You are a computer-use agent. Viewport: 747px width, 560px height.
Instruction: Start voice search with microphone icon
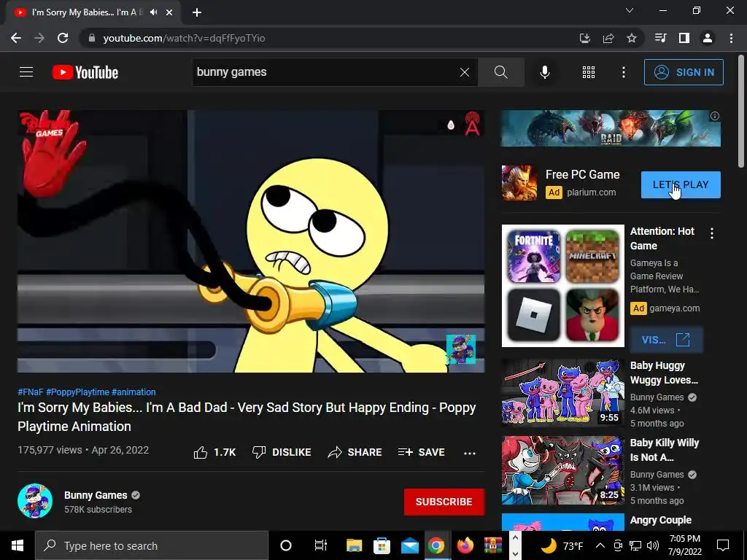click(544, 72)
